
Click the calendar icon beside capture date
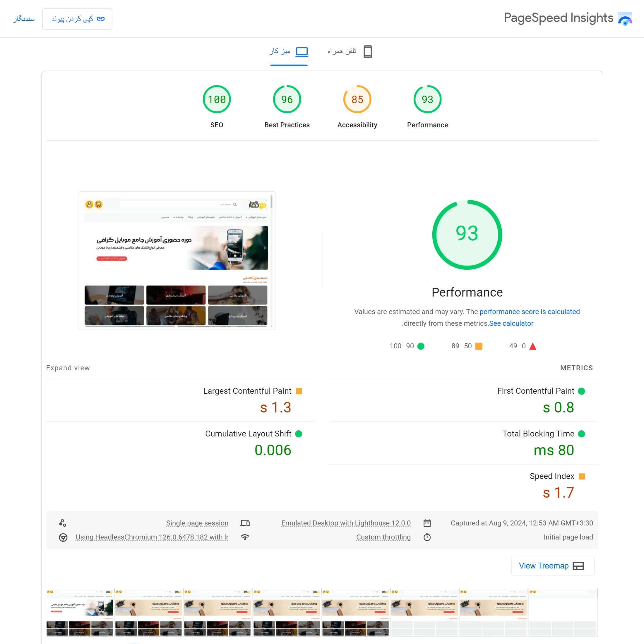427,523
